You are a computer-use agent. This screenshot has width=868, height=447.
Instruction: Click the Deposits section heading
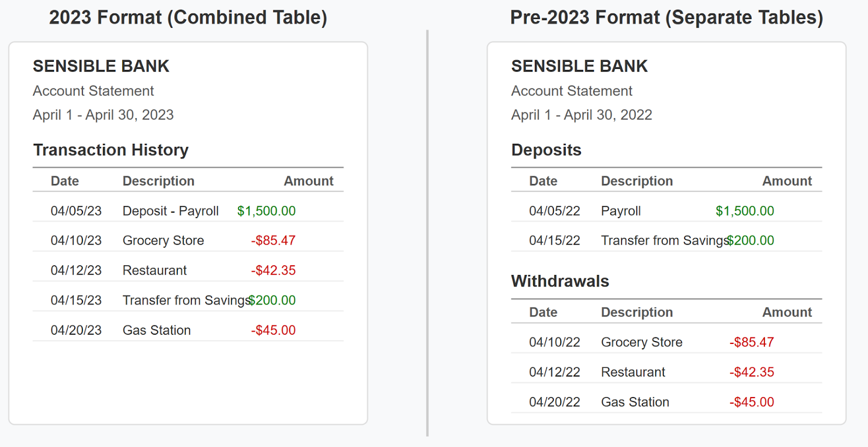[x=546, y=150]
